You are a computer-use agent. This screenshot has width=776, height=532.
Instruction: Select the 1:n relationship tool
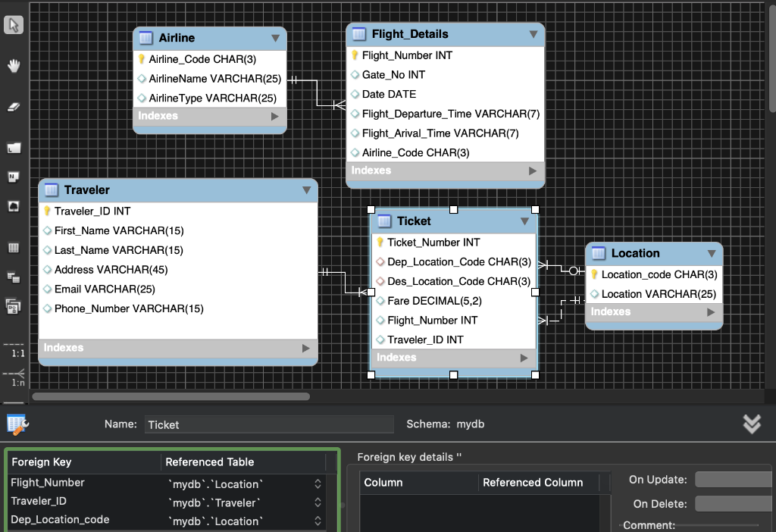(x=14, y=377)
